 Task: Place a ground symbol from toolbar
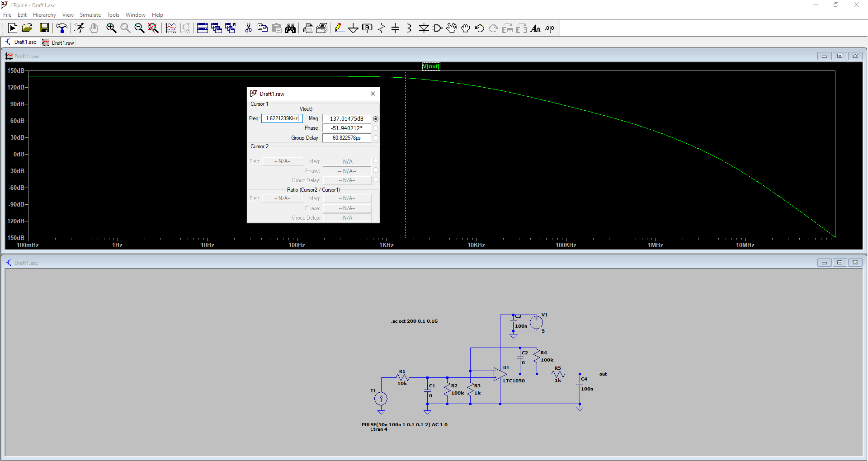353,28
